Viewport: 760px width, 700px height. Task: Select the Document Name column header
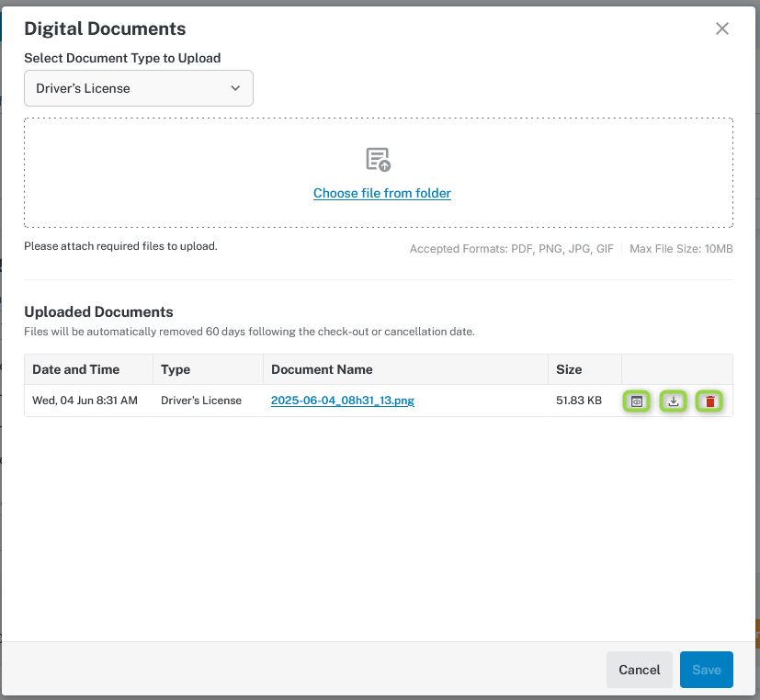[322, 369]
